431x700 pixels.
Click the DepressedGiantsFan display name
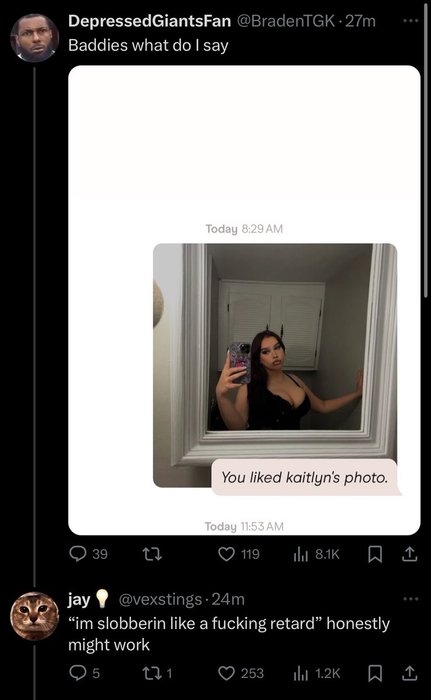(x=150, y=21)
